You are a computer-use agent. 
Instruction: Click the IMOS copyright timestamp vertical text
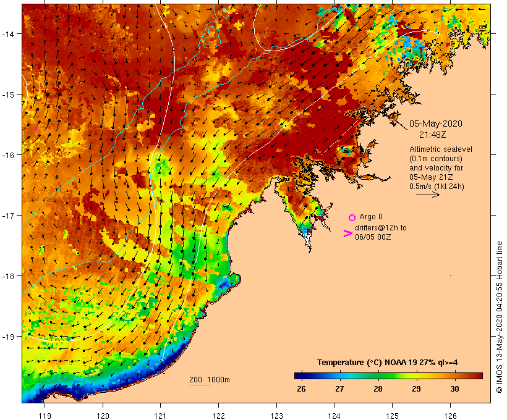click(x=500, y=317)
